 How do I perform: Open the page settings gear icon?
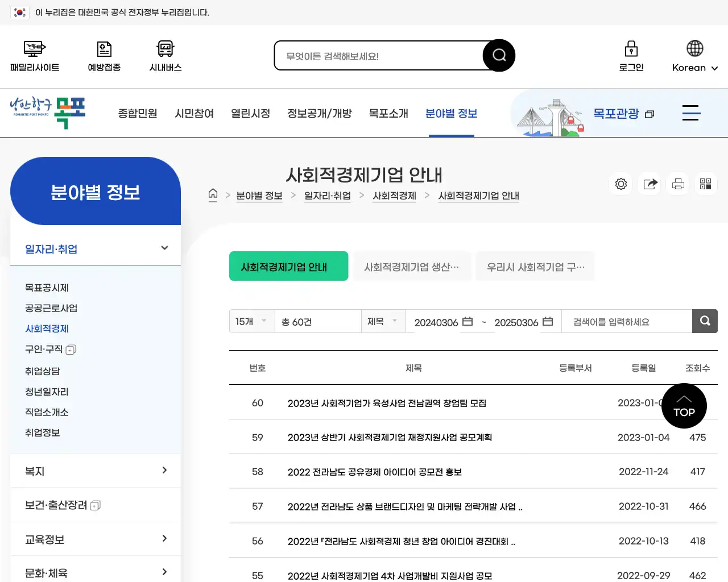pyautogui.click(x=621, y=184)
